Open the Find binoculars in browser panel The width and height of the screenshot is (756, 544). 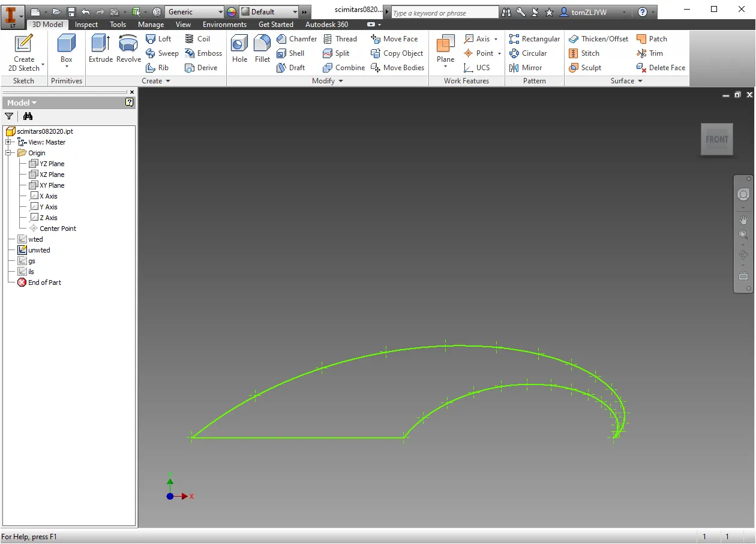coord(28,116)
